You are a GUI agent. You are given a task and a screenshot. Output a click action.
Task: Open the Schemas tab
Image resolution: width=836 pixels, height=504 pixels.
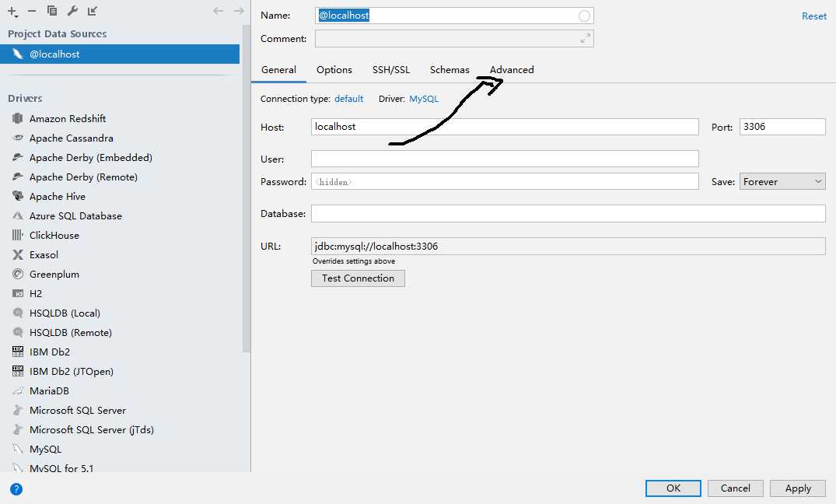click(x=450, y=70)
